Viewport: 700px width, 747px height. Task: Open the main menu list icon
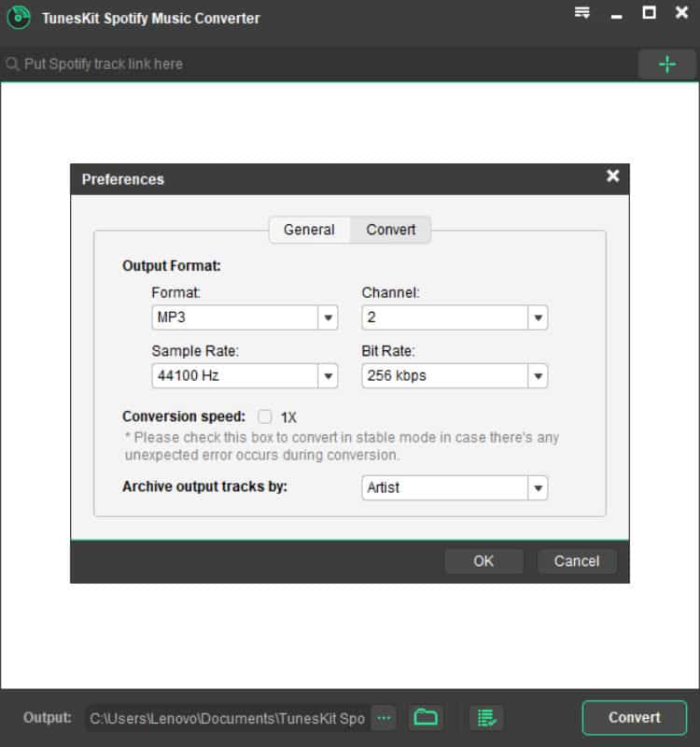point(581,13)
